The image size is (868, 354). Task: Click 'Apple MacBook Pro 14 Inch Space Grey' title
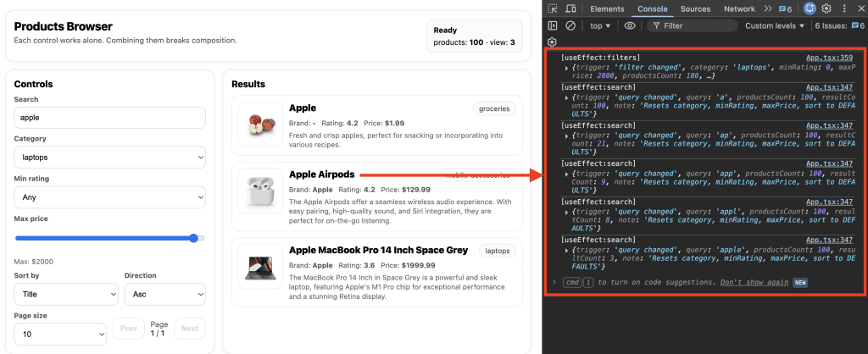pyautogui.click(x=379, y=250)
